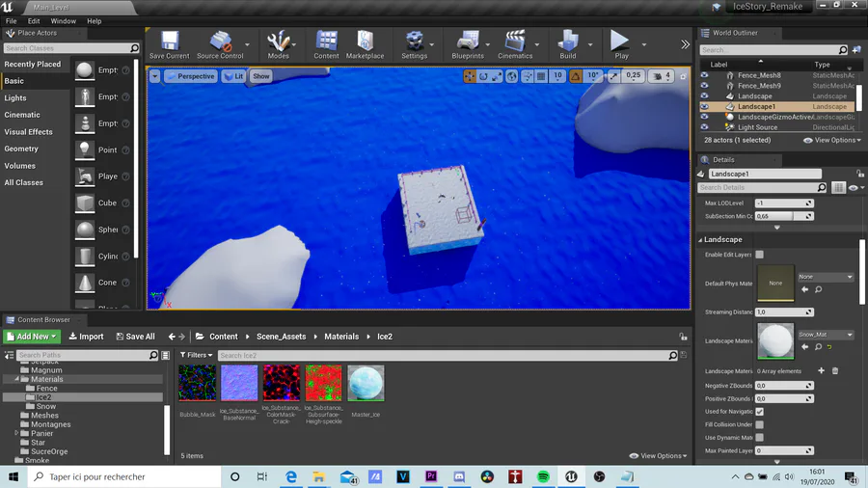Expand toolbar overflow double-chevron
Image resolution: width=868 pixels, height=488 pixels.
tap(686, 44)
